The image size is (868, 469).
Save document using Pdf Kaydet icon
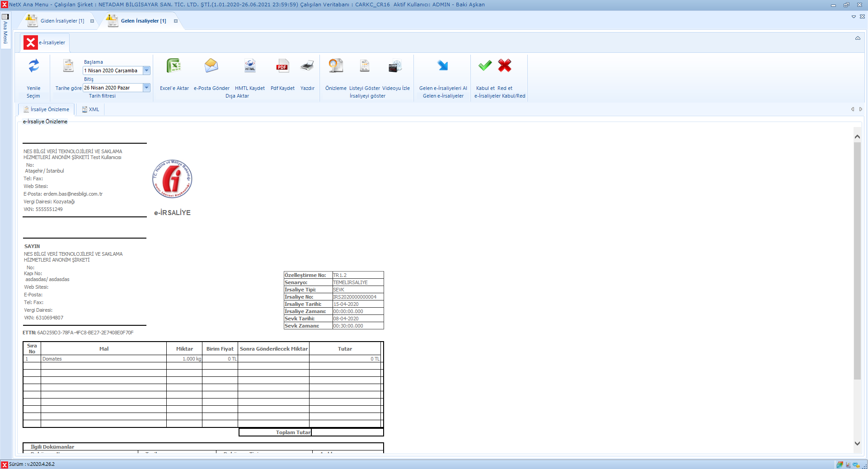[282, 66]
